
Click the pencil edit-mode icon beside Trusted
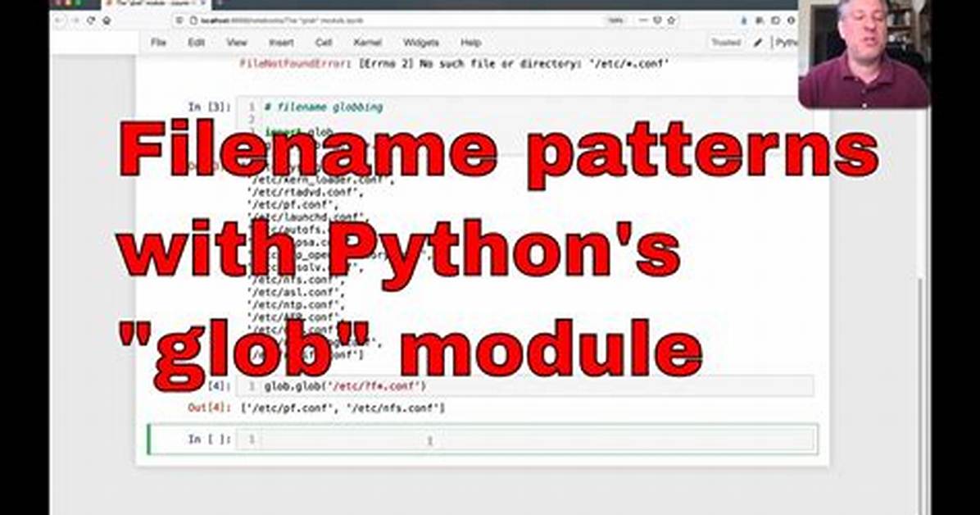click(x=758, y=43)
